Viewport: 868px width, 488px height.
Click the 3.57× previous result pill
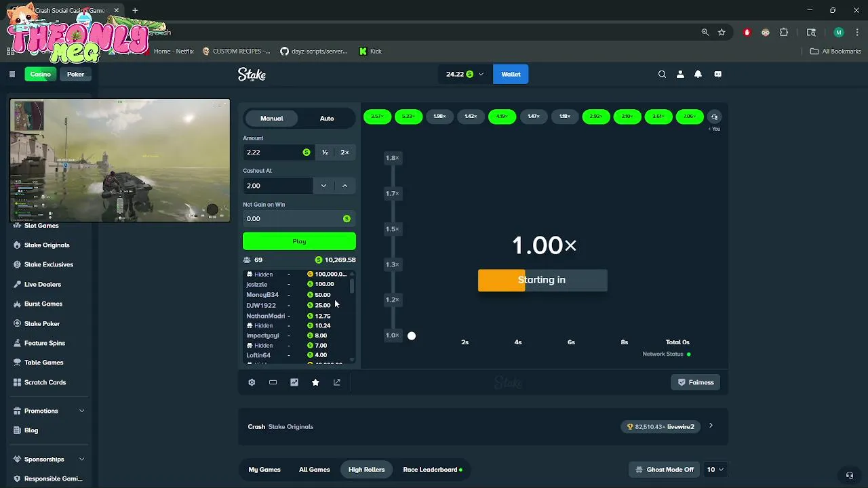coord(377,117)
